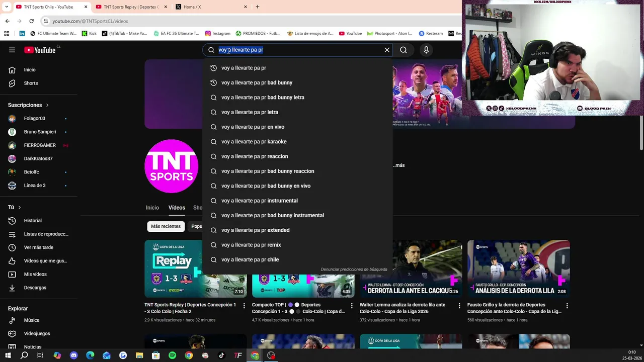The width and height of the screenshot is (644, 362).
Task: Open options menu for 'Walter Lemma' video
Action: (x=459, y=305)
